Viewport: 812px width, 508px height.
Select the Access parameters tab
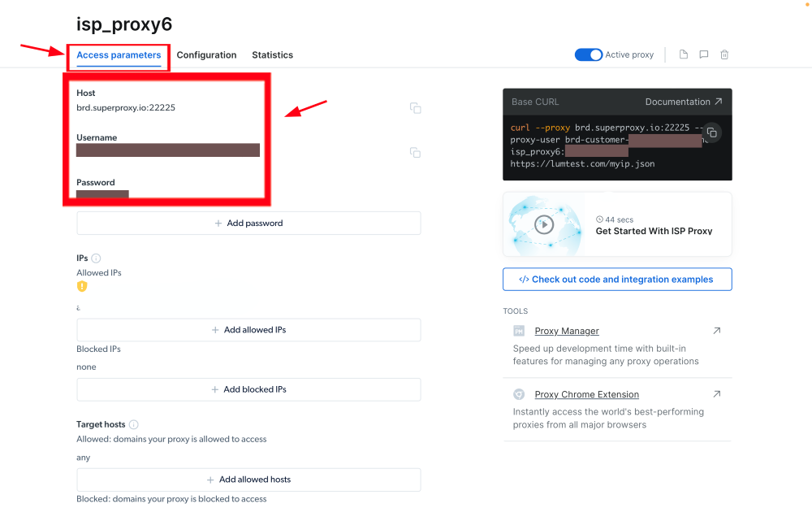(119, 54)
